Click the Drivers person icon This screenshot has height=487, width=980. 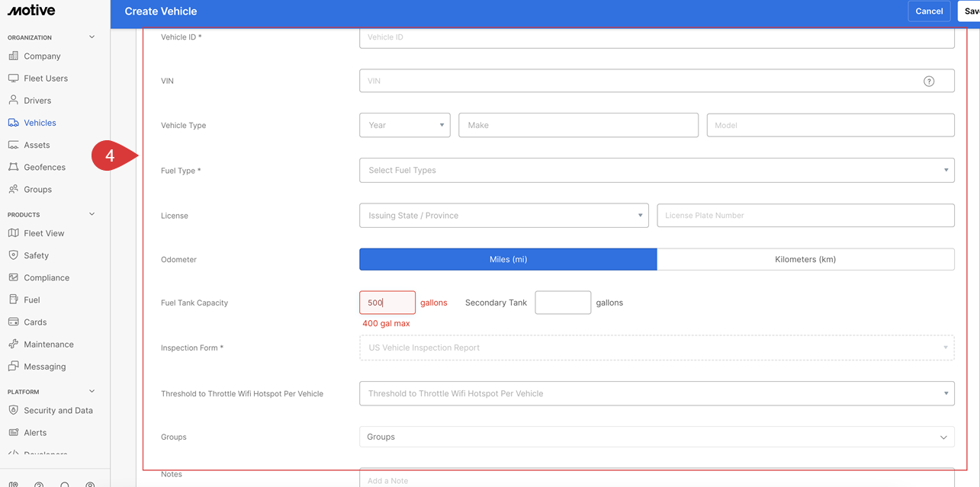(13, 100)
